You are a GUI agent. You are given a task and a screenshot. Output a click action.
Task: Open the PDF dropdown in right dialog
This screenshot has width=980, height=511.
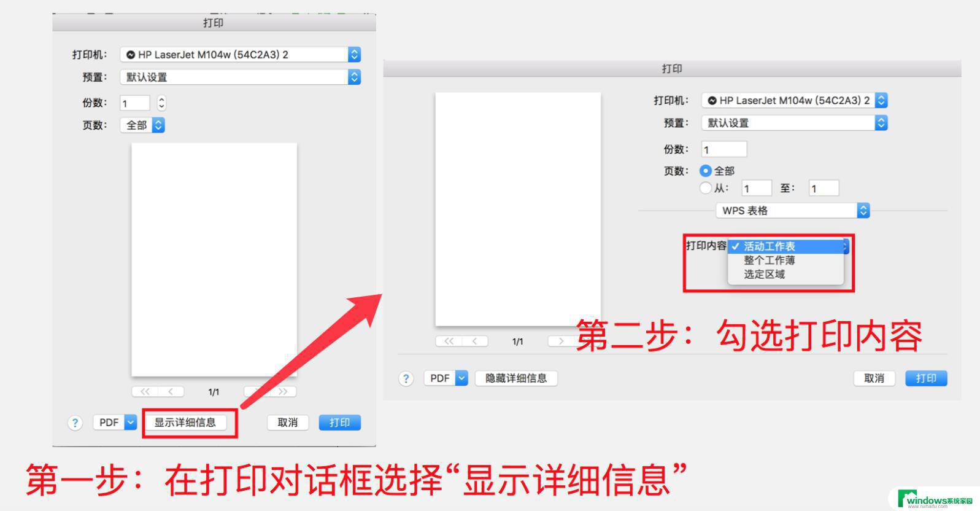point(446,378)
